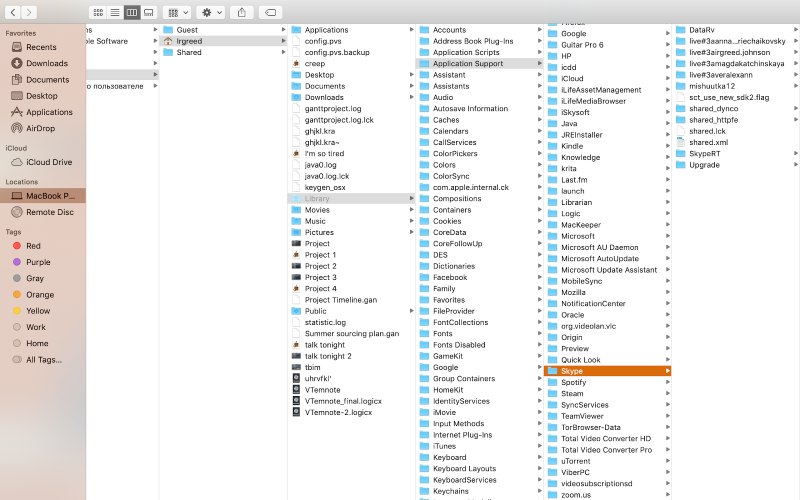Select Summer sourcing plan.gan file
Image resolution: width=800 pixels, height=500 pixels.
click(x=352, y=334)
